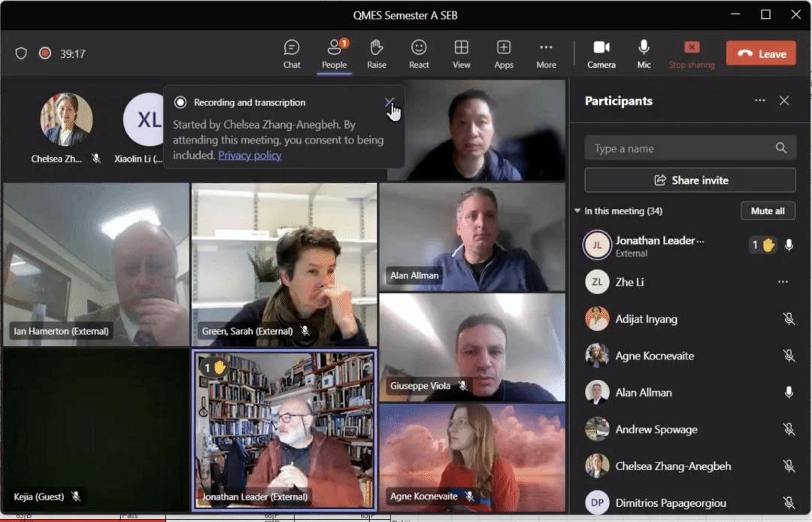Type in the participant name search field

tap(680, 148)
